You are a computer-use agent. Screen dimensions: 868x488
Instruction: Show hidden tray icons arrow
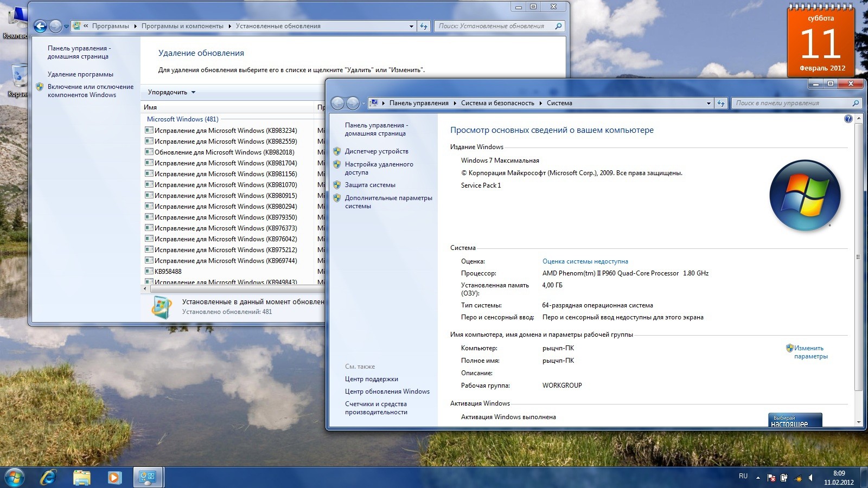click(x=758, y=478)
